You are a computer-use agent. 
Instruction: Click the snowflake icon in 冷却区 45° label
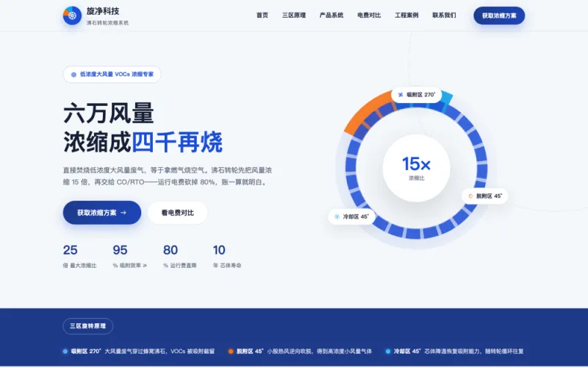pyautogui.click(x=337, y=216)
